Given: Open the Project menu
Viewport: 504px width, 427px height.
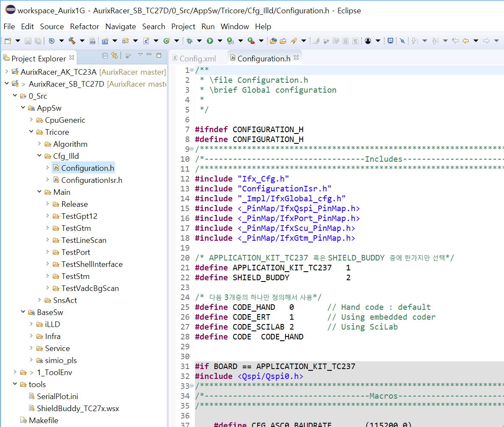Looking at the screenshot, I should click(x=183, y=26).
